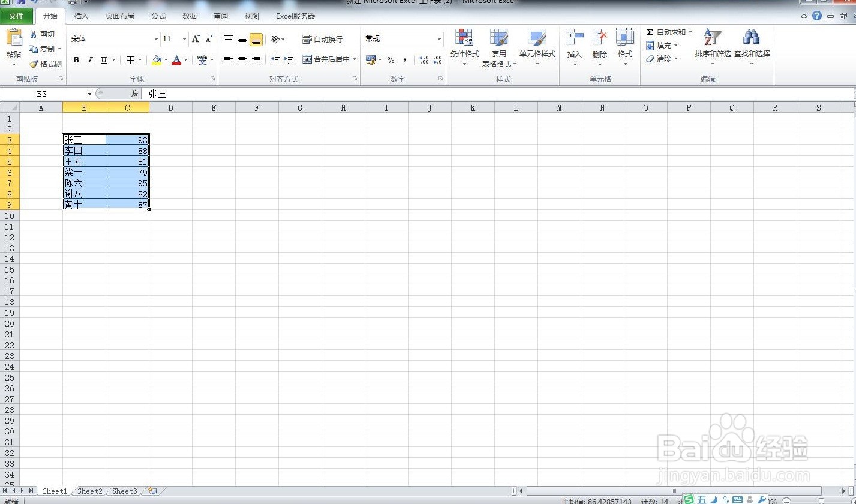Screen dimensions: 856x504
Task: Open number format 常规 dropdown
Action: click(x=439, y=39)
